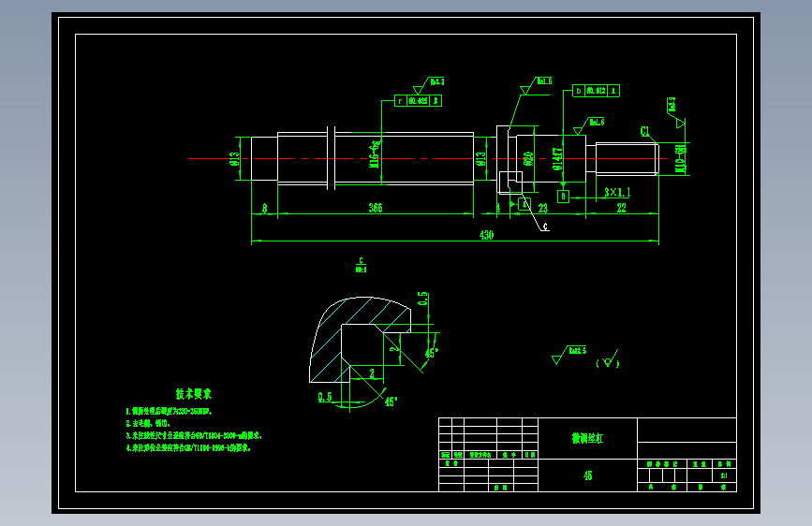Viewport: 812px width, 526px height.
Task: Select the Ra1.6 roughness symbol above φ14f7
Action: 589,125
